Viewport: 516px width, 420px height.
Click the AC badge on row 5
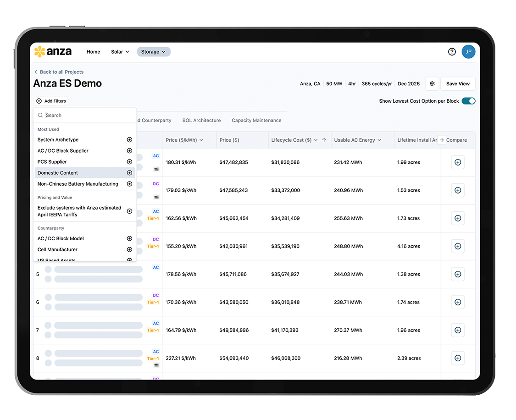tap(155, 267)
